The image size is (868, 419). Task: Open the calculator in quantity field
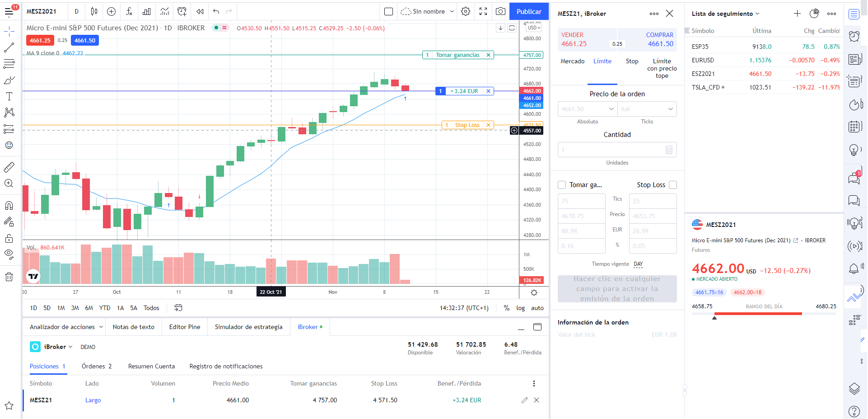669,150
